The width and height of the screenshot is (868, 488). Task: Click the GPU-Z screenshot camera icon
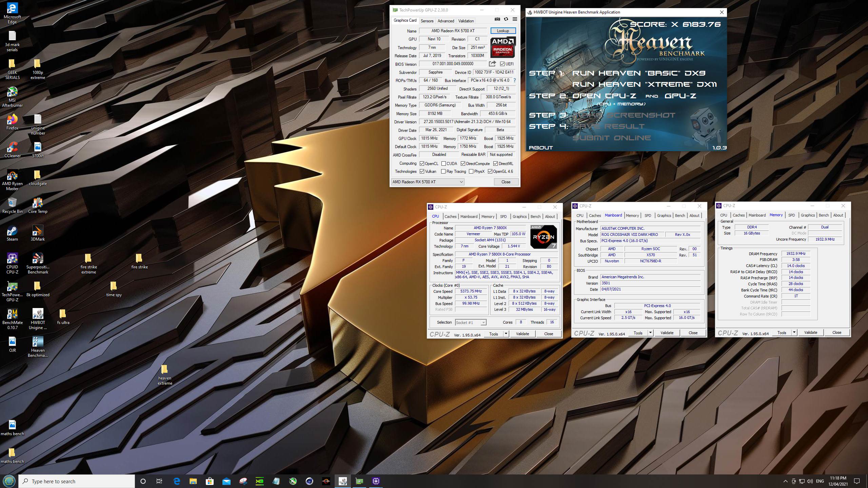point(497,19)
